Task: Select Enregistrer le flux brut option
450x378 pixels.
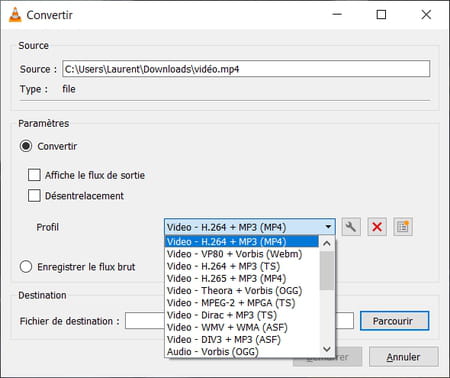Action: point(26,267)
